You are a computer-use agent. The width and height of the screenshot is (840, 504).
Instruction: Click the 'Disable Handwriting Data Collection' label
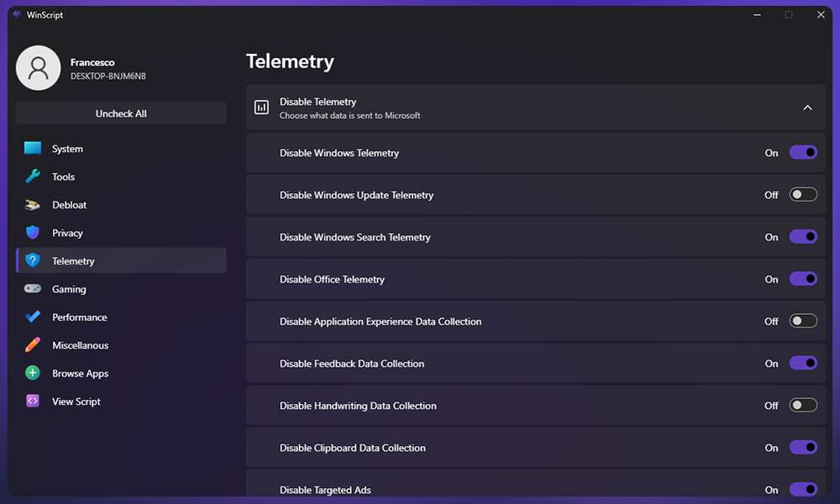point(358,406)
